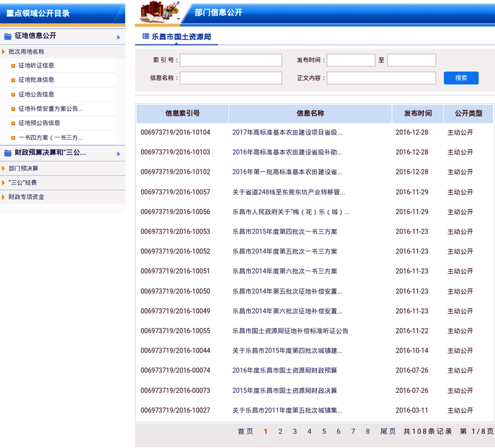The image size is (495, 448).
Task: Go to page 2 of results
Action: [x=280, y=431]
